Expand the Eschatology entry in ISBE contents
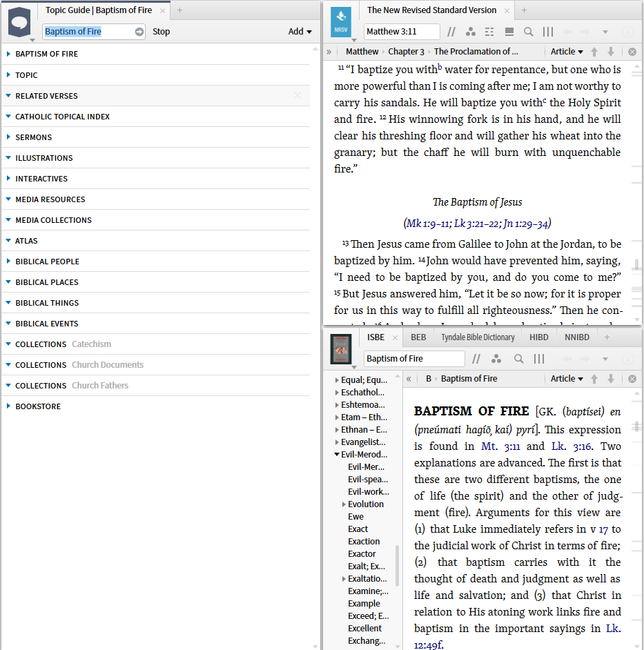Screen dimensions: 644x650 pyautogui.click(x=337, y=393)
